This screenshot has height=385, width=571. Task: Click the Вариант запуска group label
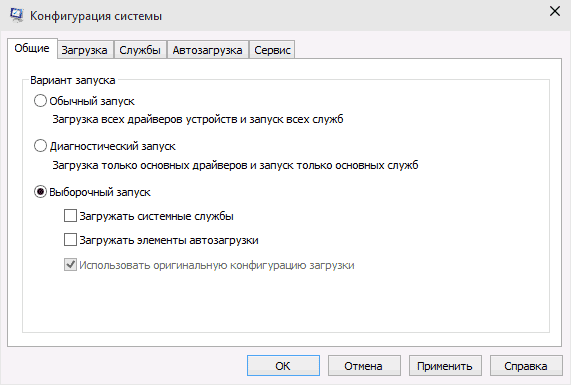coord(73,80)
